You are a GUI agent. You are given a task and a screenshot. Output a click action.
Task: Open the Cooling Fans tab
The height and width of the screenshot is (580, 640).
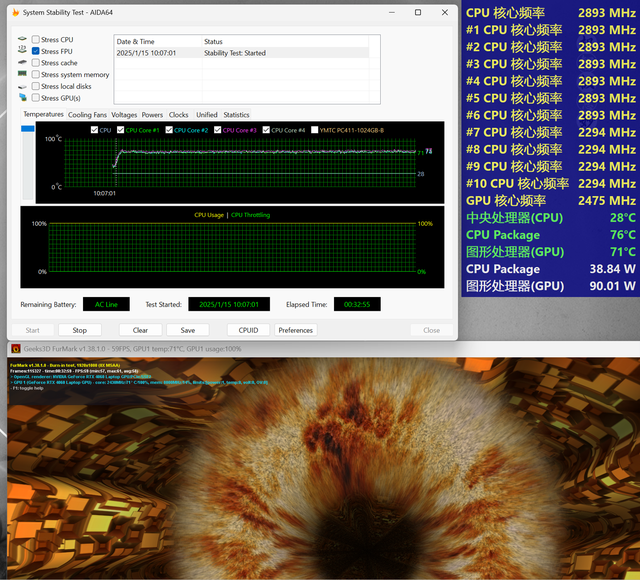click(87, 115)
